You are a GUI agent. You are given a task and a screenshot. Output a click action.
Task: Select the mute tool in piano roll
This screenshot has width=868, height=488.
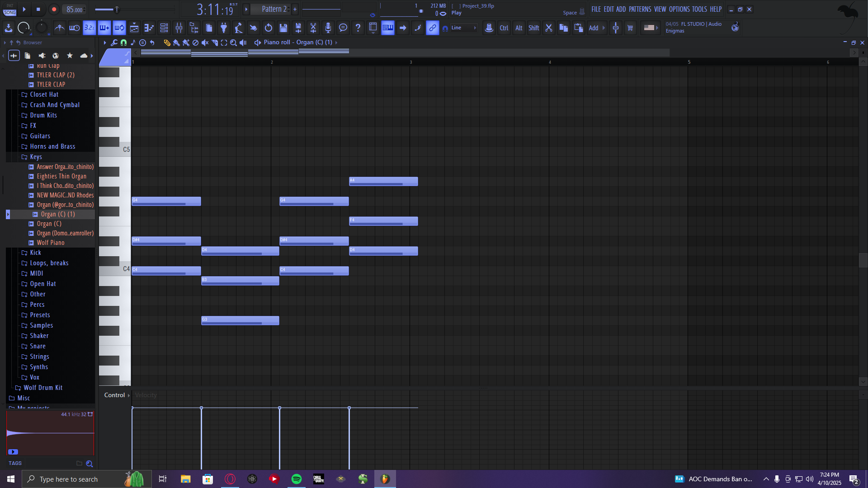point(205,42)
